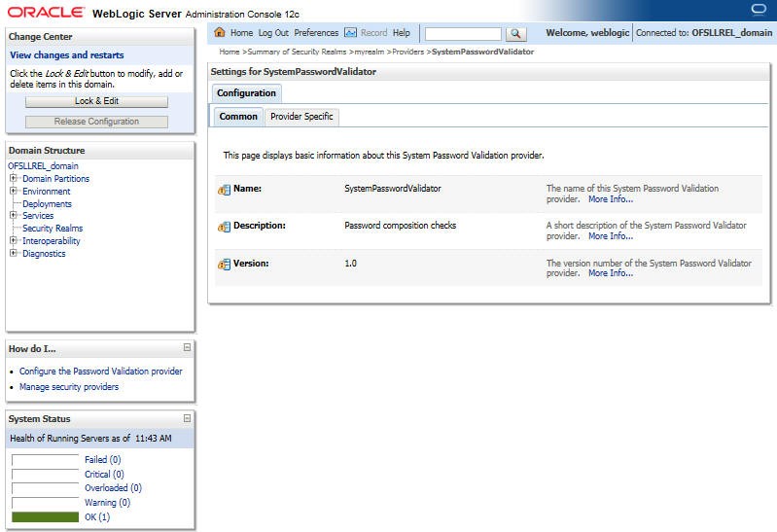Open OFSLLREL_domain tree root link
This screenshot has width=777, height=532.
43,165
